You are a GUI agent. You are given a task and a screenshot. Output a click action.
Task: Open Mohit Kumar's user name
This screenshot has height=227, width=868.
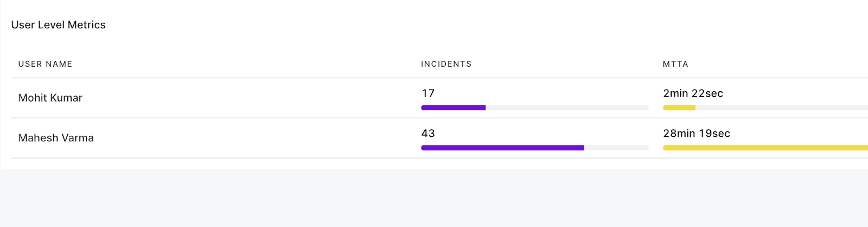tap(50, 98)
